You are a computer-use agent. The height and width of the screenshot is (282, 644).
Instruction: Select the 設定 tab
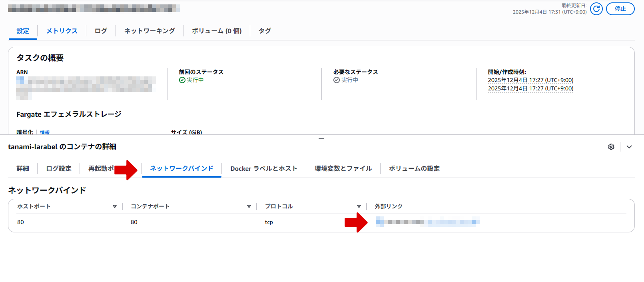23,31
